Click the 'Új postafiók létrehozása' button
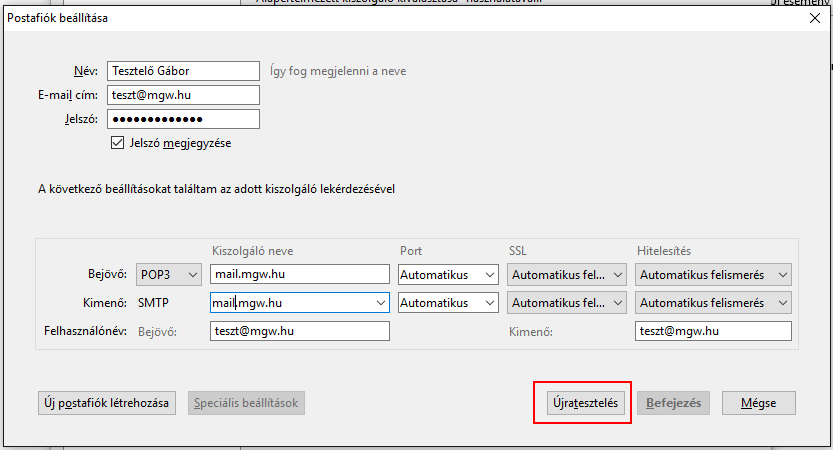This screenshot has width=833, height=450. pos(107,403)
